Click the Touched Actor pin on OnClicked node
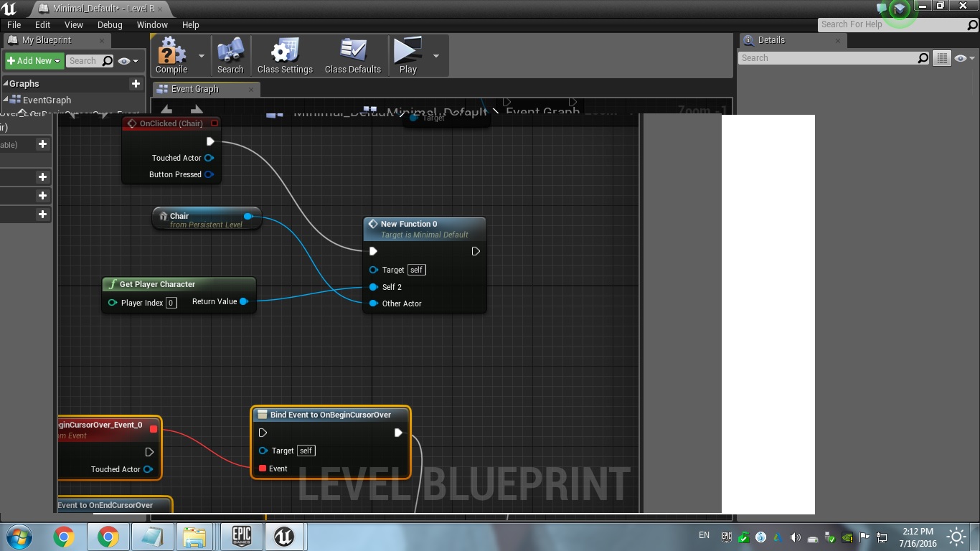 (x=209, y=158)
